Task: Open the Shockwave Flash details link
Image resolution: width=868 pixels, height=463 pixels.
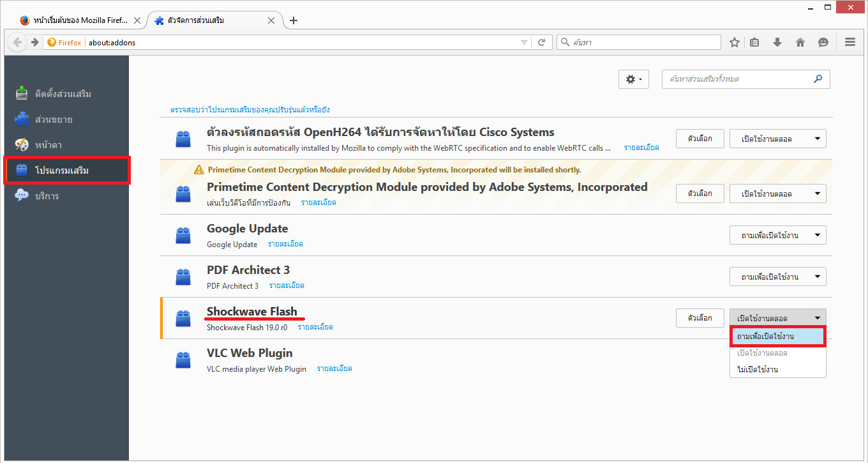Action: 315,327
